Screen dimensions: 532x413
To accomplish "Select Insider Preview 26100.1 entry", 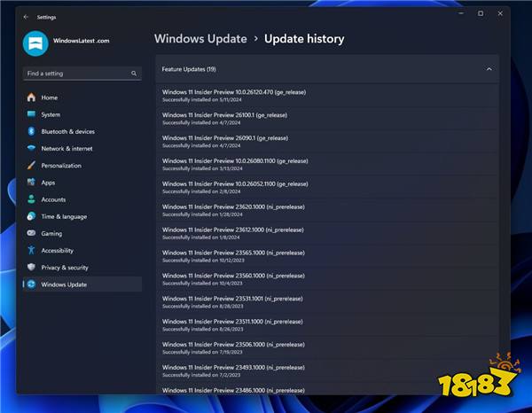I will 327,119.
